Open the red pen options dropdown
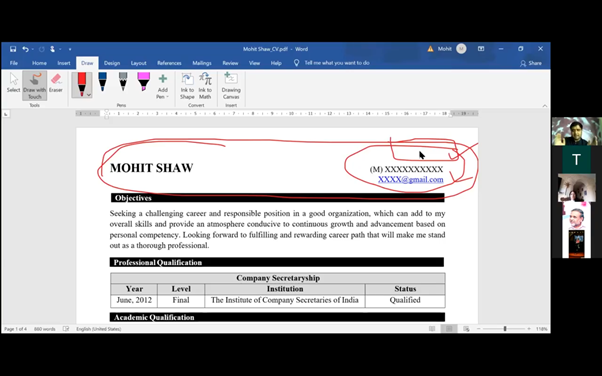This screenshot has width=602, height=376. (x=89, y=94)
